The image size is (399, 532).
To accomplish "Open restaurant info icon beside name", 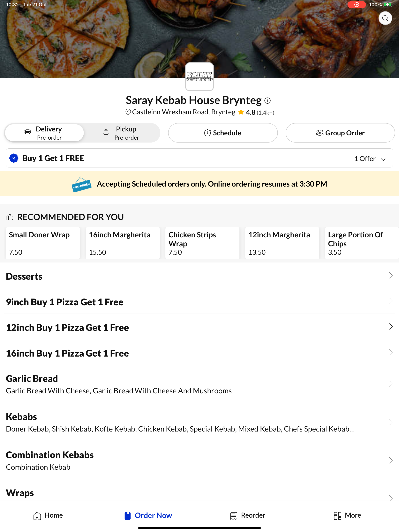I will tap(267, 100).
